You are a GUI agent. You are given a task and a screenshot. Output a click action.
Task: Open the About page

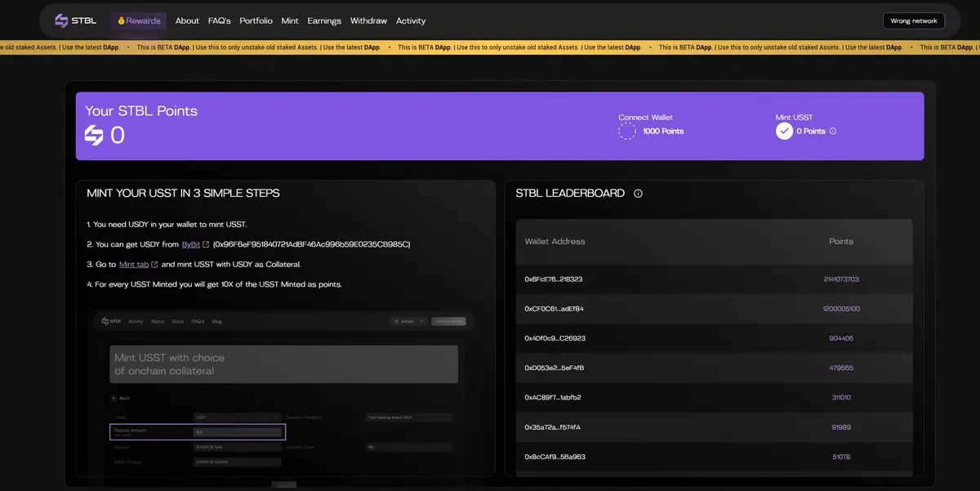pyautogui.click(x=187, y=21)
